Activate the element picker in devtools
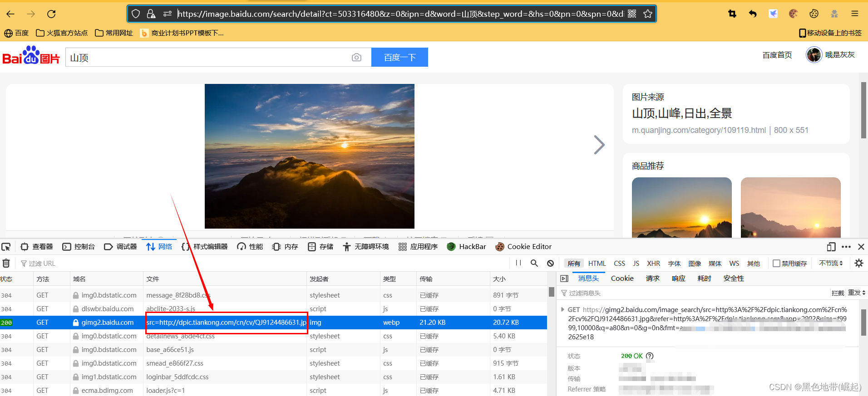Screen dimensions: 868x396 point(6,247)
